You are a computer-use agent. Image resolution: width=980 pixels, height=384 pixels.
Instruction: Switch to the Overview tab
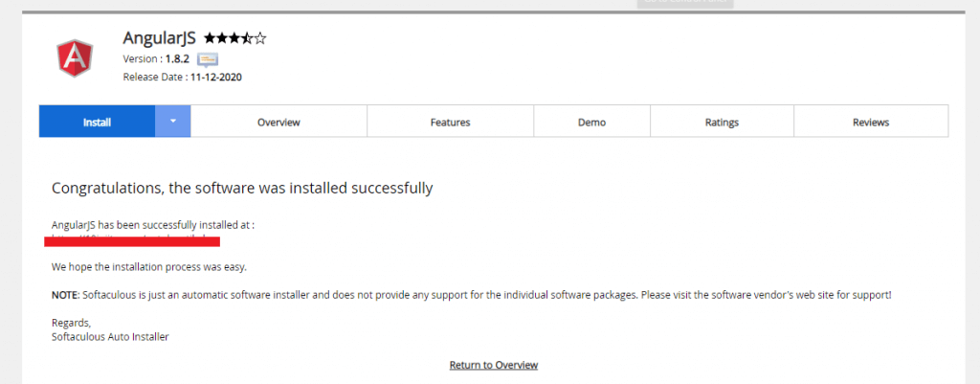click(278, 122)
